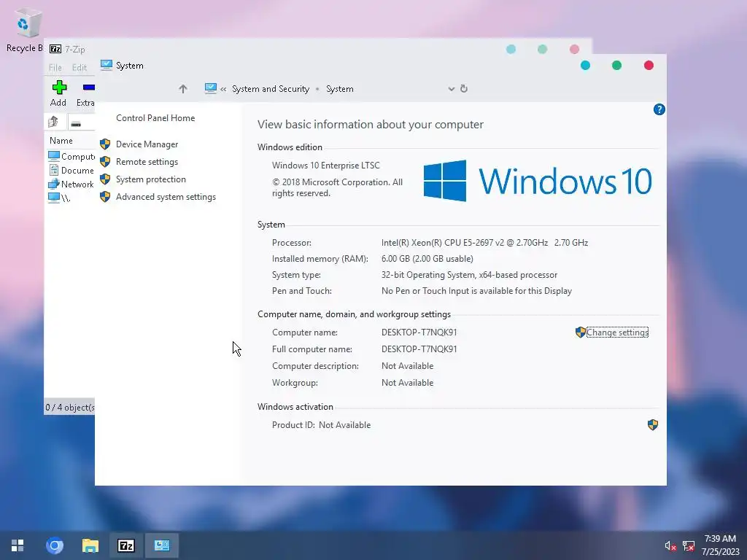Click the green Add button in 7-Zip
The width and height of the screenshot is (747, 560).
(x=58, y=93)
